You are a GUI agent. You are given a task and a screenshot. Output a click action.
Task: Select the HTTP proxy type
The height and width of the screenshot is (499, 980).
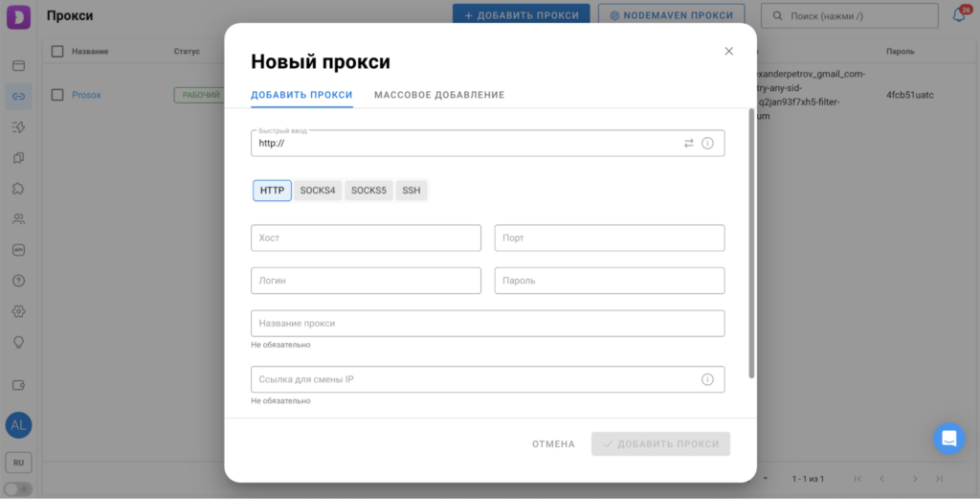[x=272, y=191]
